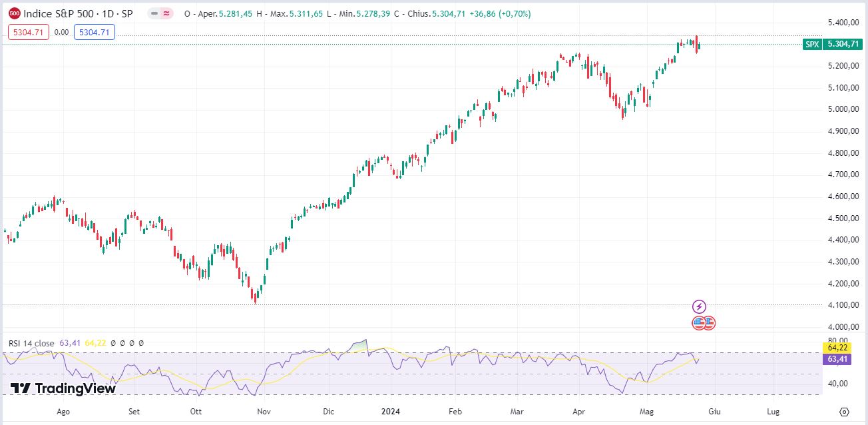868x425 pixels.
Task: Click the 4.500,00 price scale label
Action: pos(845,218)
